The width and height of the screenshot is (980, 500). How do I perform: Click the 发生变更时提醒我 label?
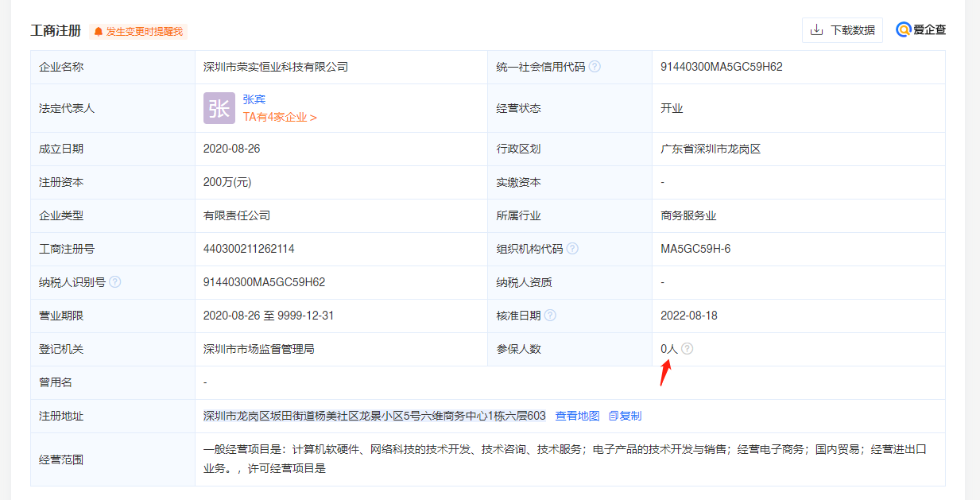pyautogui.click(x=144, y=32)
